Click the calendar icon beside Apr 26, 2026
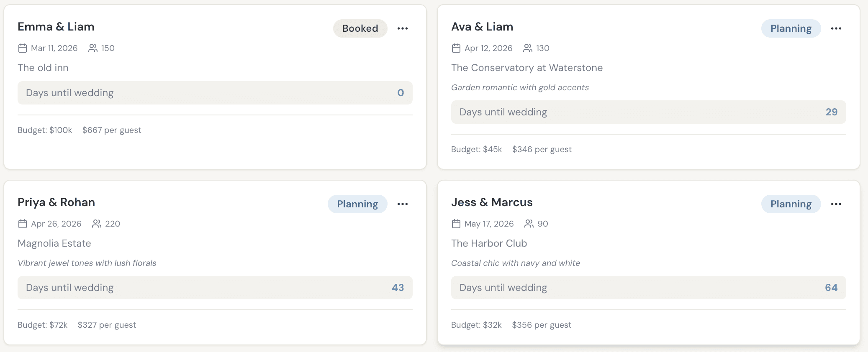The image size is (868, 352). point(23,224)
